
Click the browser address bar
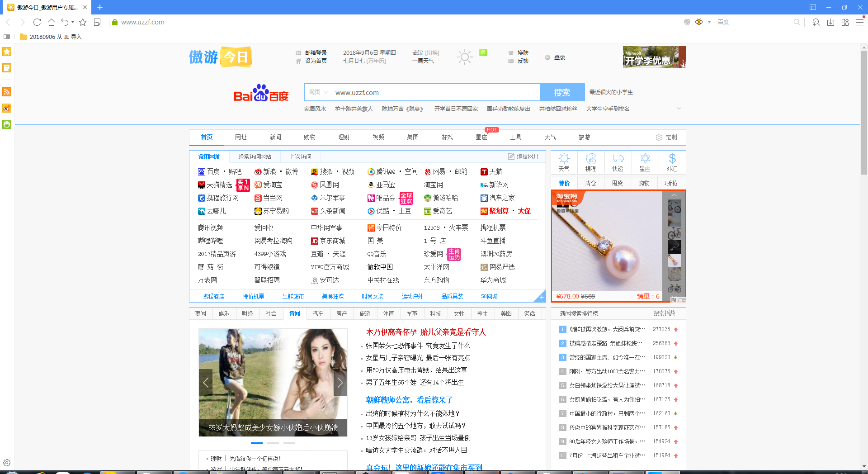pos(393,22)
